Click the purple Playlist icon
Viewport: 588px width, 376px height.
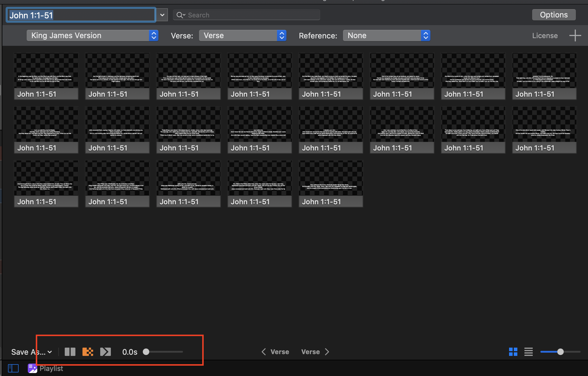32,368
